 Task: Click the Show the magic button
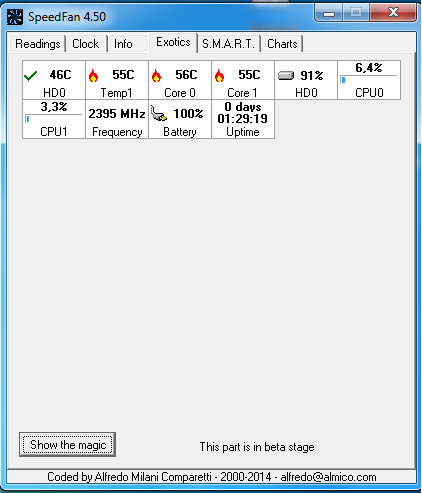68,445
